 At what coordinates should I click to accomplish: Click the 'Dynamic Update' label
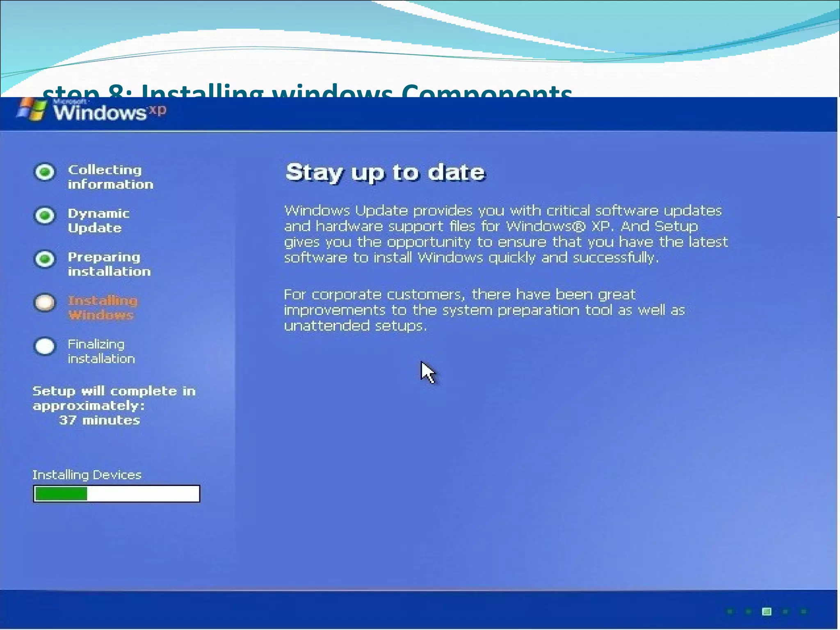pyautogui.click(x=98, y=221)
